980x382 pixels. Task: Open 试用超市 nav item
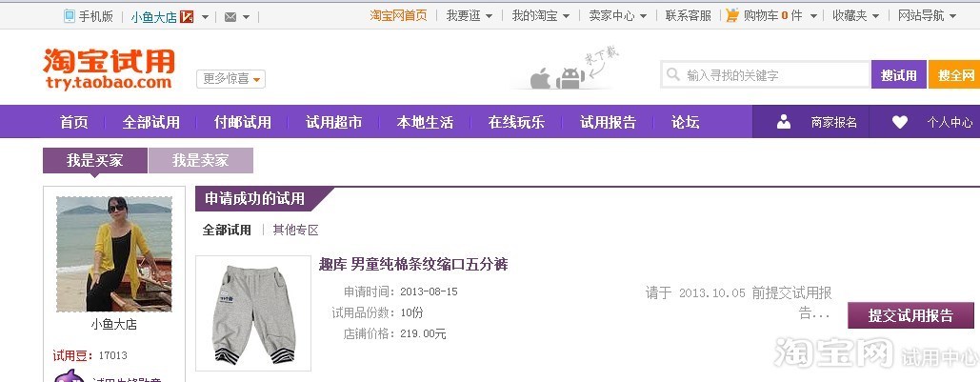(x=333, y=122)
